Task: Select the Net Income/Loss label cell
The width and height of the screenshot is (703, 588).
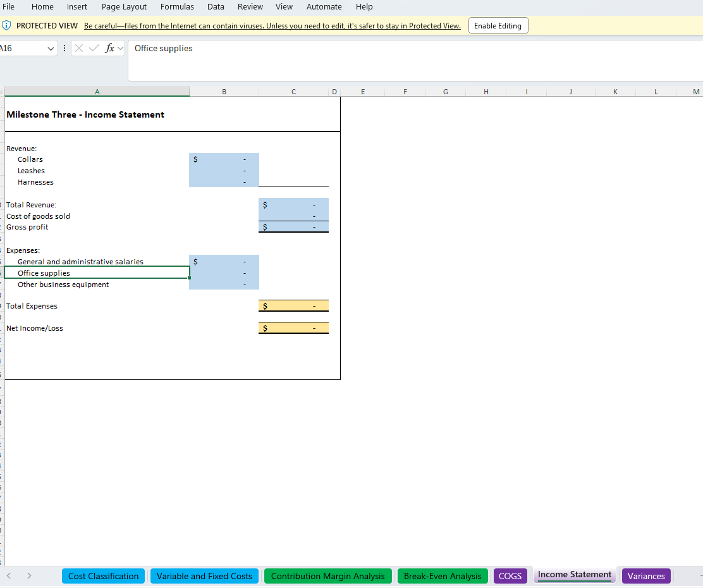Action: pos(97,328)
